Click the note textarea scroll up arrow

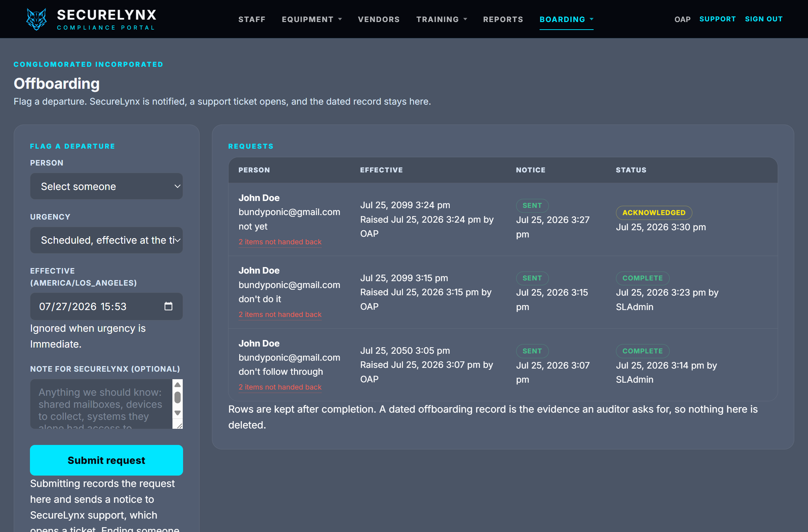click(178, 385)
